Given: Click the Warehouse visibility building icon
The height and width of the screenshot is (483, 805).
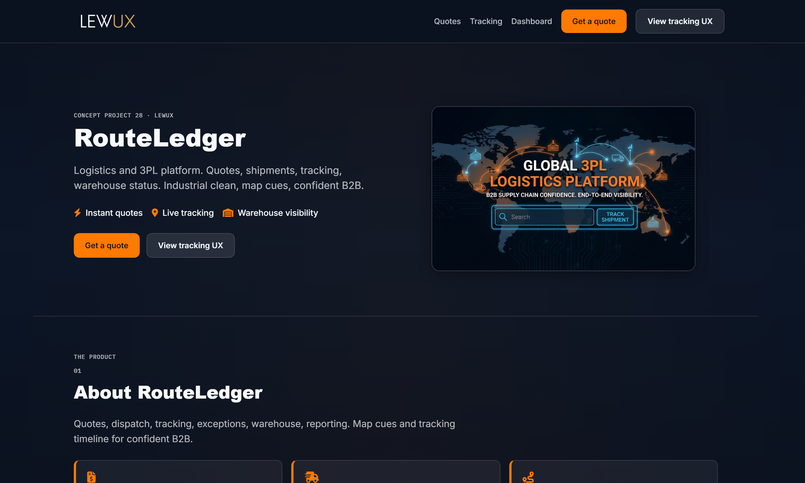Looking at the screenshot, I should coord(228,213).
